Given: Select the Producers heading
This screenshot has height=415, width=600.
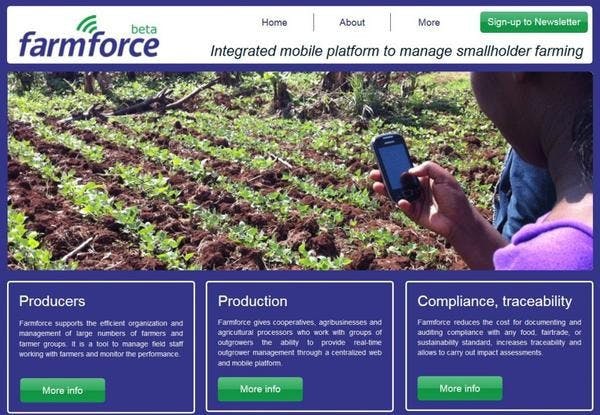Looking at the screenshot, I should pos(52,301).
